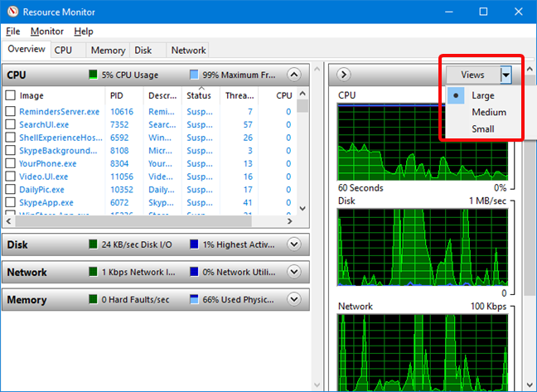
Task: Click the Resource Monitor app icon in title bar
Action: point(12,12)
